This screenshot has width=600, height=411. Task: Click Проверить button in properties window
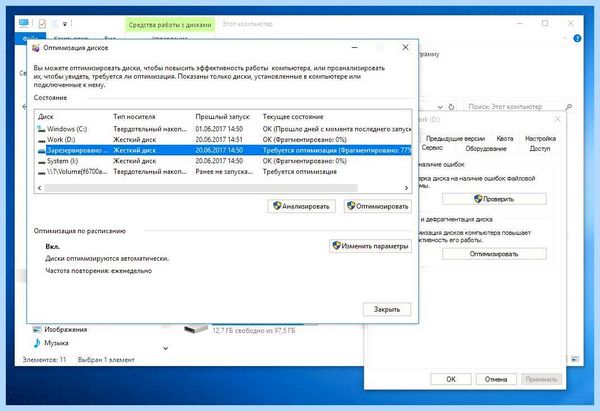(494, 199)
